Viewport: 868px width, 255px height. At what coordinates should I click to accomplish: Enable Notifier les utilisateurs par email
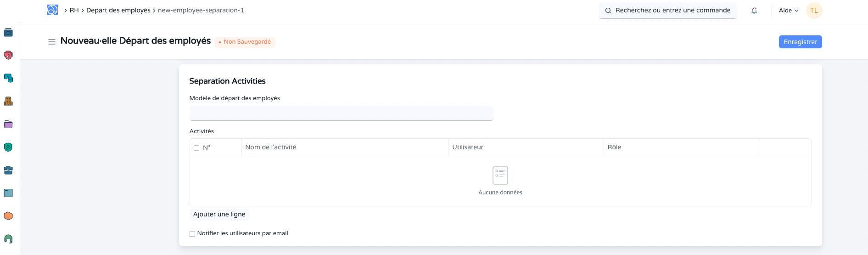[x=192, y=234]
